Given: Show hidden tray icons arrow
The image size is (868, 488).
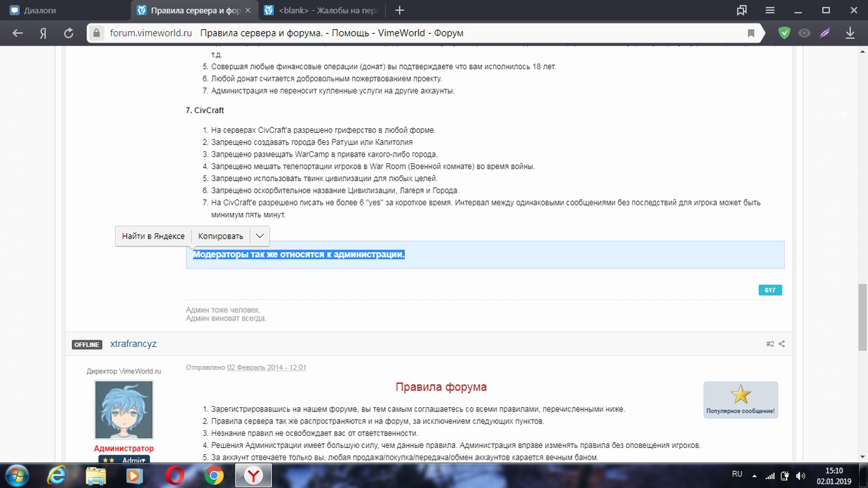Looking at the screenshot, I should tap(754, 476).
